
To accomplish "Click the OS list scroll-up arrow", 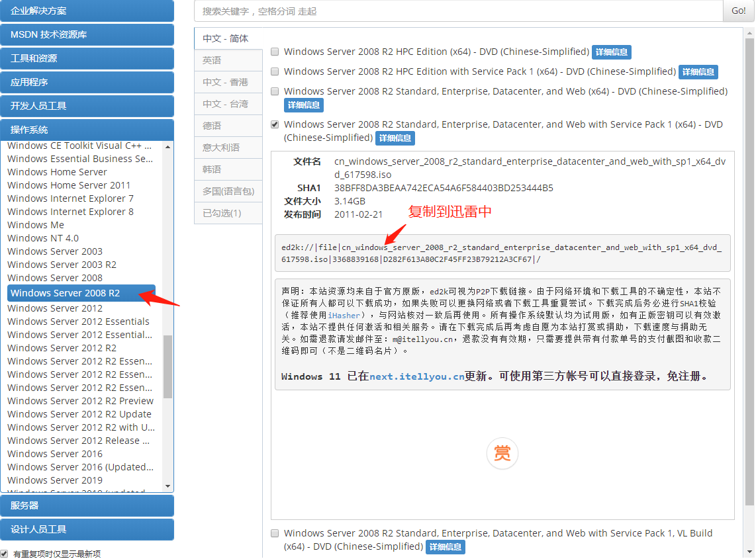I will (x=167, y=146).
